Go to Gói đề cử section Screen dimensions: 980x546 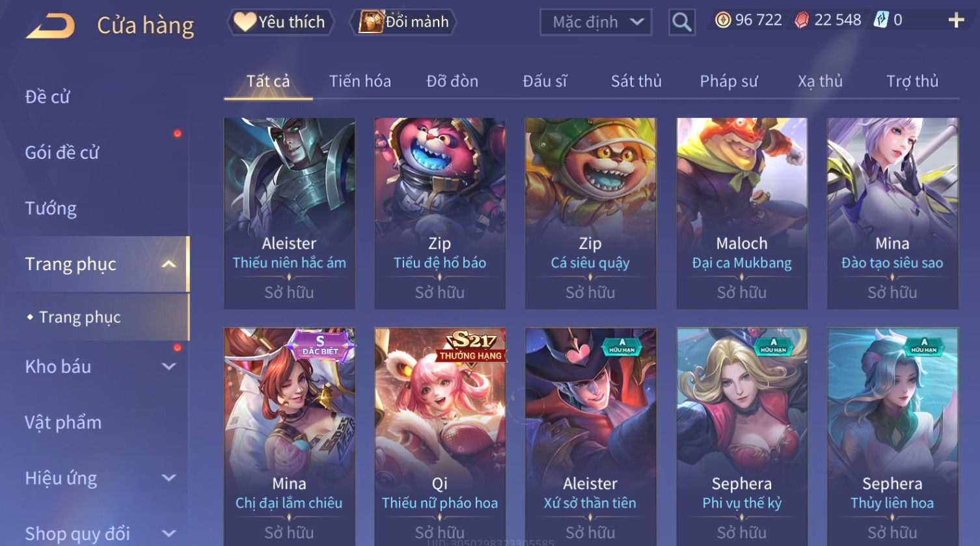[62, 153]
